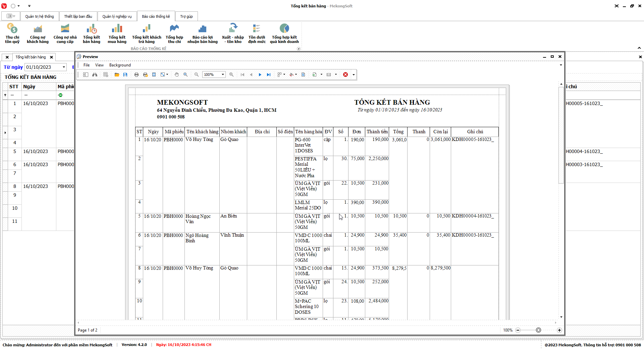Open the File menu in Preview
644x349 pixels.
pyautogui.click(x=87, y=65)
